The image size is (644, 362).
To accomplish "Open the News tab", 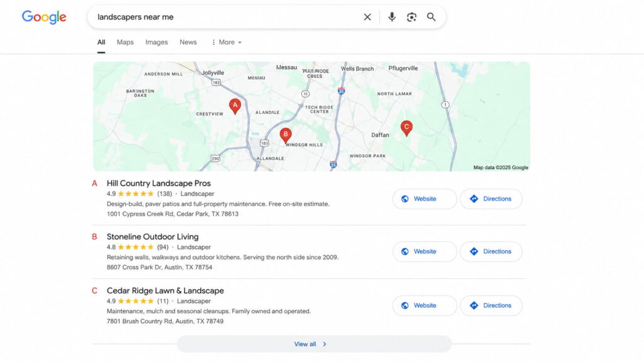I will 188,42.
